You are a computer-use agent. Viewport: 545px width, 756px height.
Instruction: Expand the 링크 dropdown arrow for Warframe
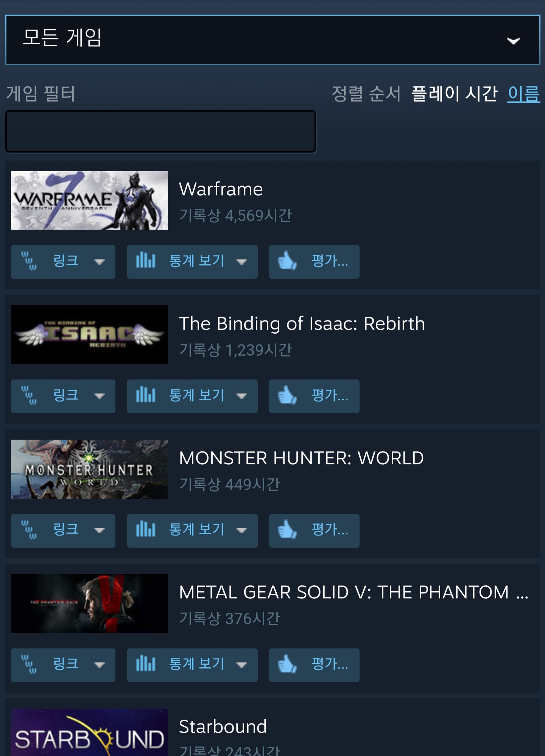click(x=99, y=262)
